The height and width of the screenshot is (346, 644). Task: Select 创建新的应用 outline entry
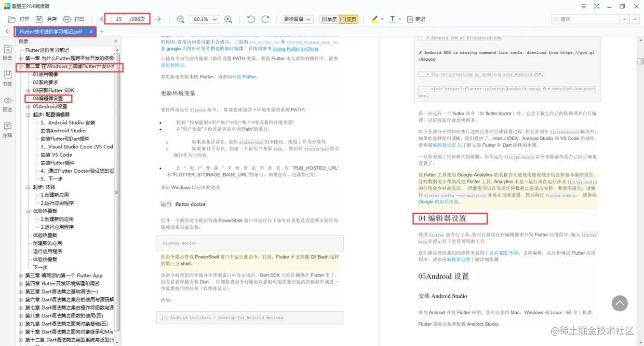coord(47,243)
